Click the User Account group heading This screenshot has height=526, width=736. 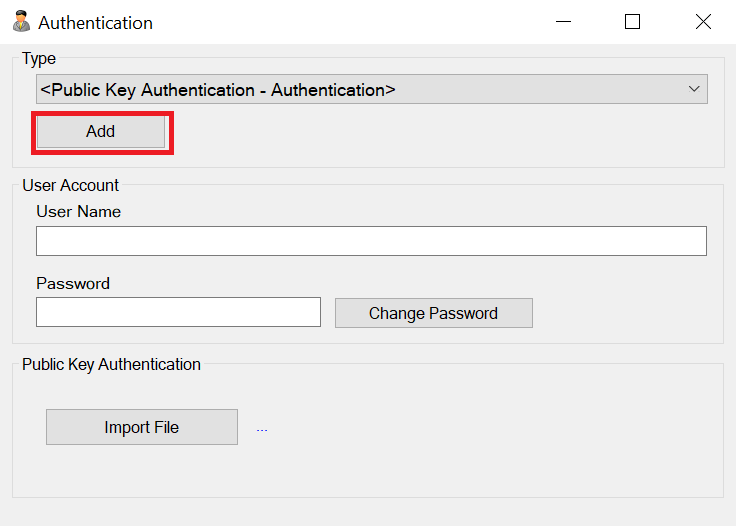tap(70, 185)
